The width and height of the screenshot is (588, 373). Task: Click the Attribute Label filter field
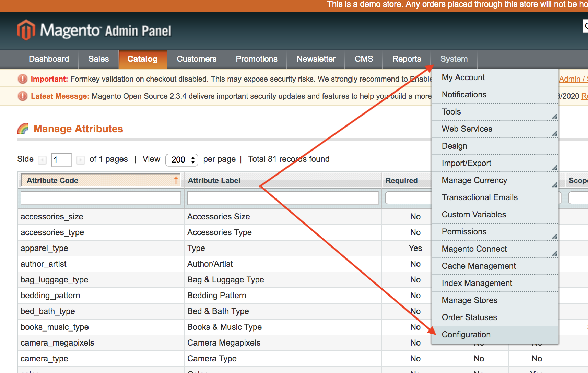tap(283, 198)
